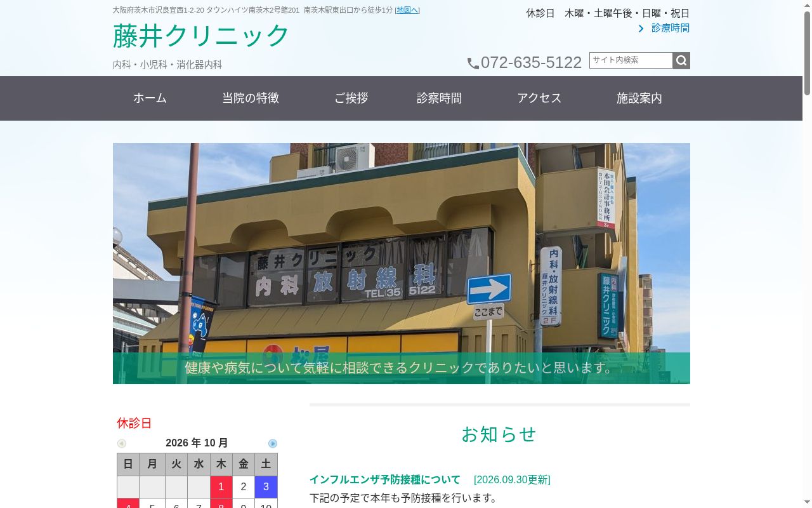
Task: Click the 土 weekday column header
Action: click(x=266, y=464)
